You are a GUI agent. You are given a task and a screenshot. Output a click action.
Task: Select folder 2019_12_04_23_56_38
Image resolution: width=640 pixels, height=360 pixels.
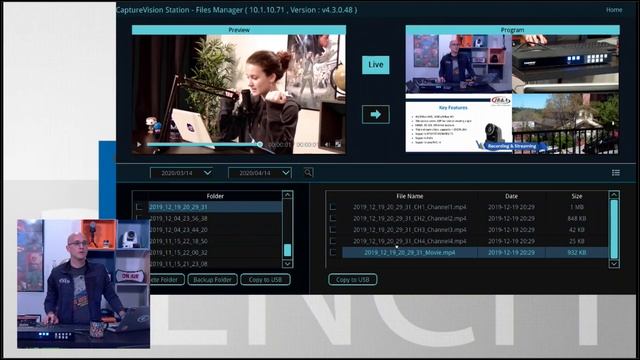point(178,218)
